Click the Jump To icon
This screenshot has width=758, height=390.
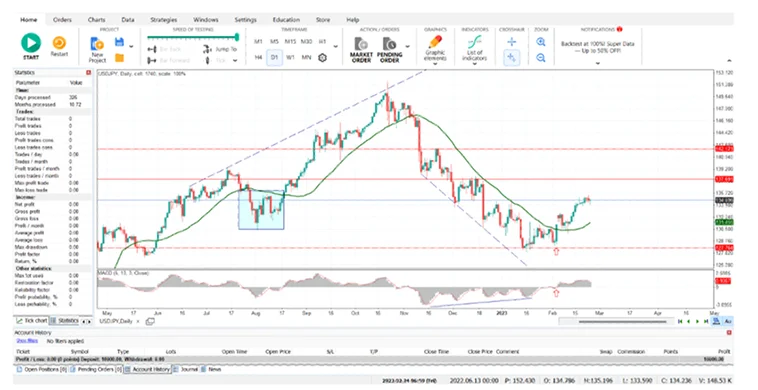tap(207, 49)
